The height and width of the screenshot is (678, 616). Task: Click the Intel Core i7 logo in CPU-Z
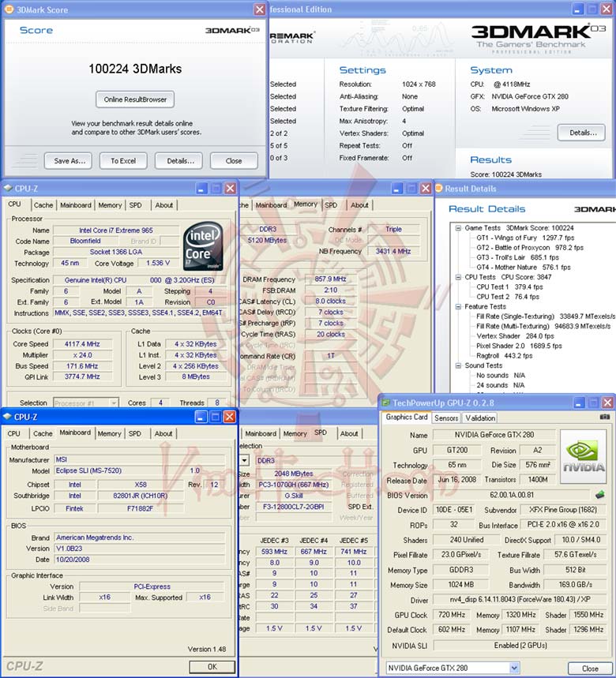(203, 246)
